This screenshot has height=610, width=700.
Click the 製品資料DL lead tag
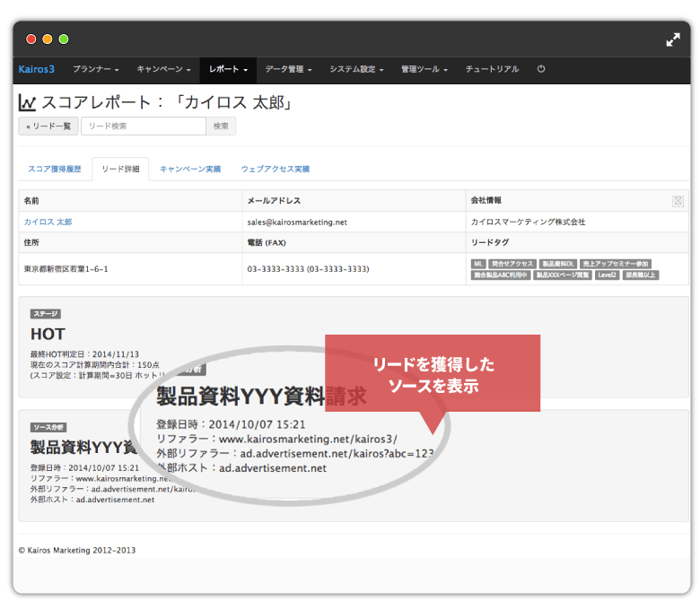[558, 264]
